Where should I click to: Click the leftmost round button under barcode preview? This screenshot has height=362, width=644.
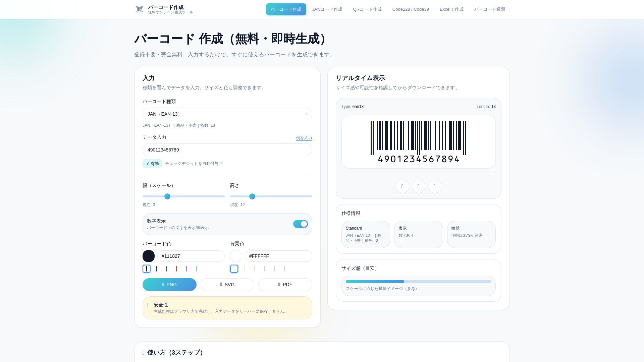(402, 186)
